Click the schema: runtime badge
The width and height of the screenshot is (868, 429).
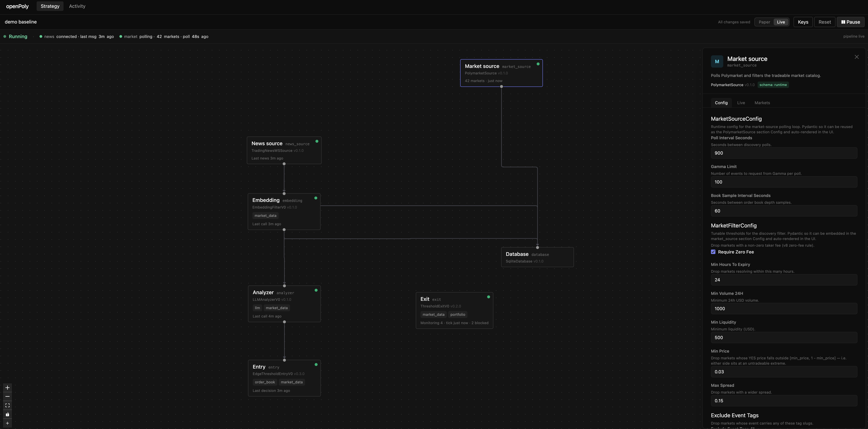[x=773, y=85]
